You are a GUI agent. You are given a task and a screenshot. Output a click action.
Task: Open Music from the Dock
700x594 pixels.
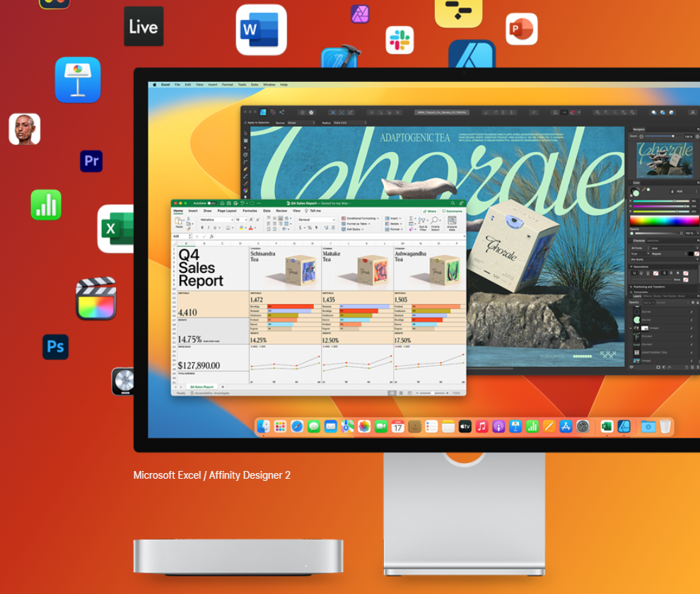coord(482,427)
